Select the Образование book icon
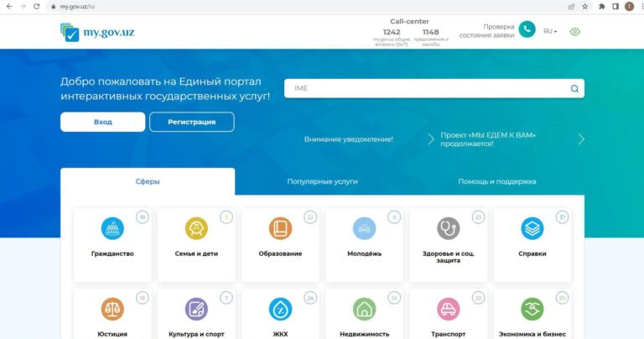Viewport: 644px width, 339px height. click(x=281, y=228)
